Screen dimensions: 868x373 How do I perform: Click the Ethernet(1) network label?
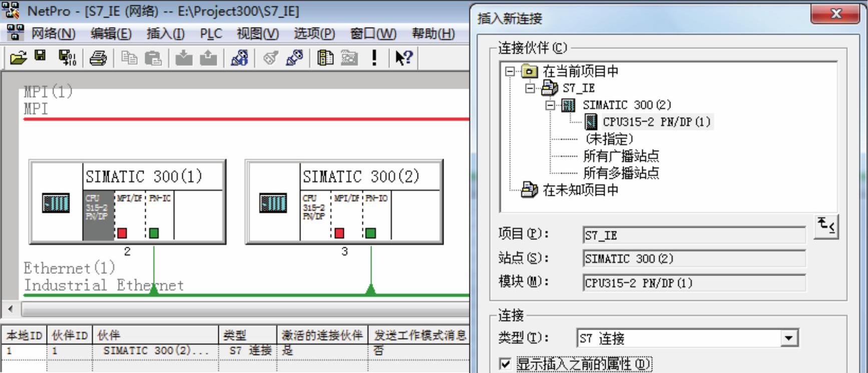click(x=69, y=268)
